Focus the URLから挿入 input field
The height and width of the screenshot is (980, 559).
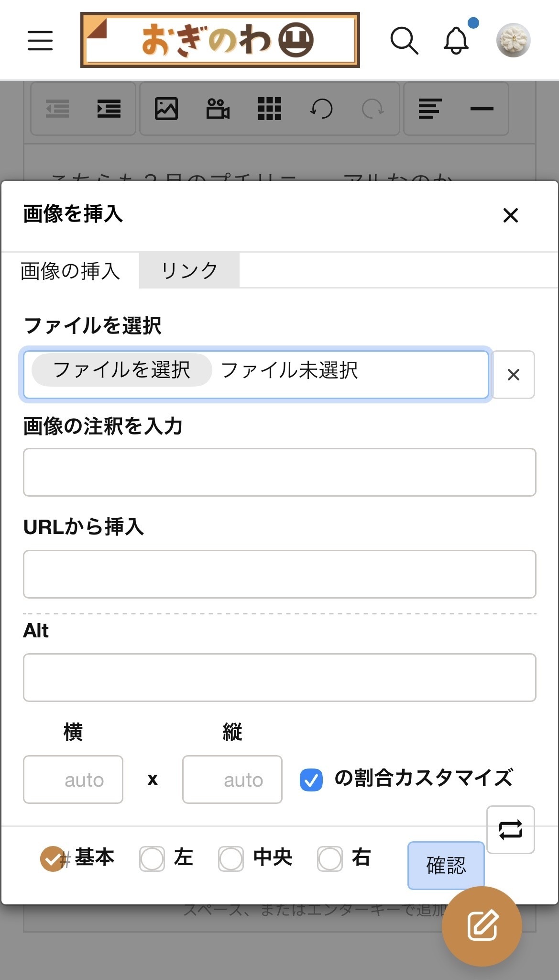(279, 574)
